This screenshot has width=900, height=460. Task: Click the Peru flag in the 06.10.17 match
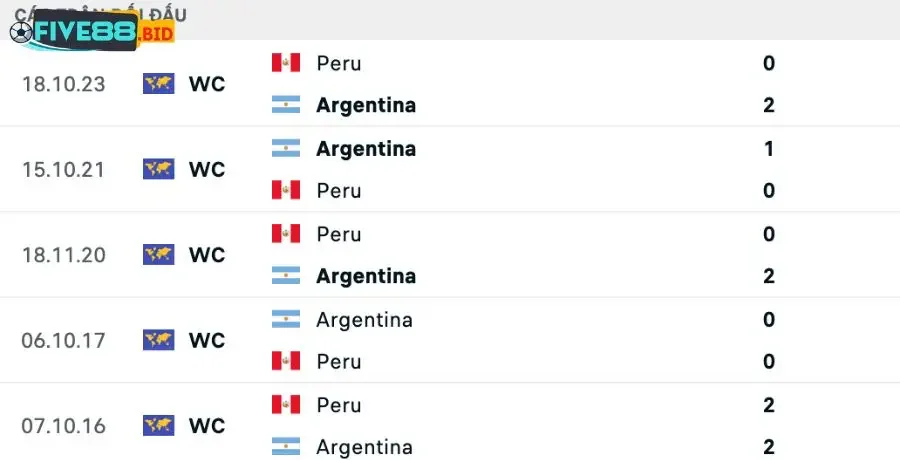[286, 361]
